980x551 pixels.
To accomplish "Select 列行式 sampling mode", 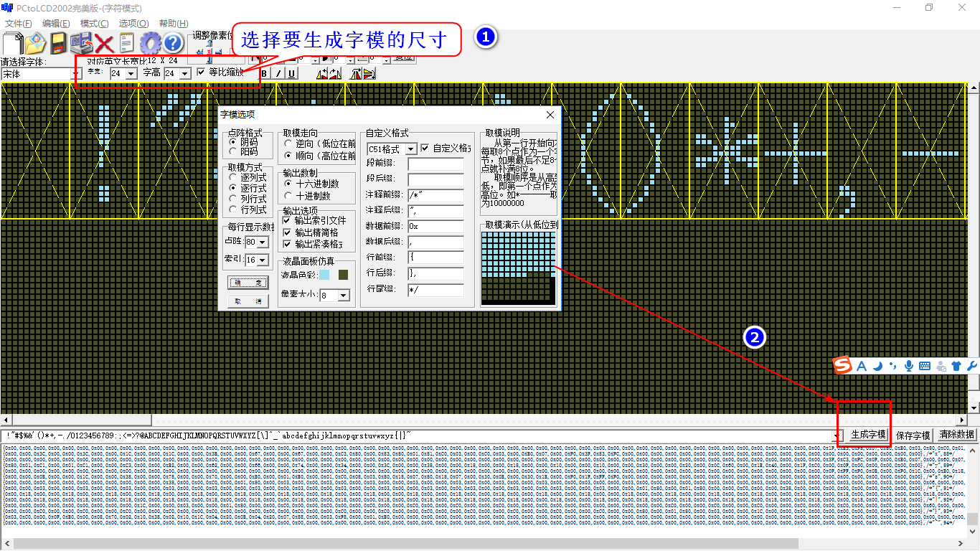I will 232,199.
